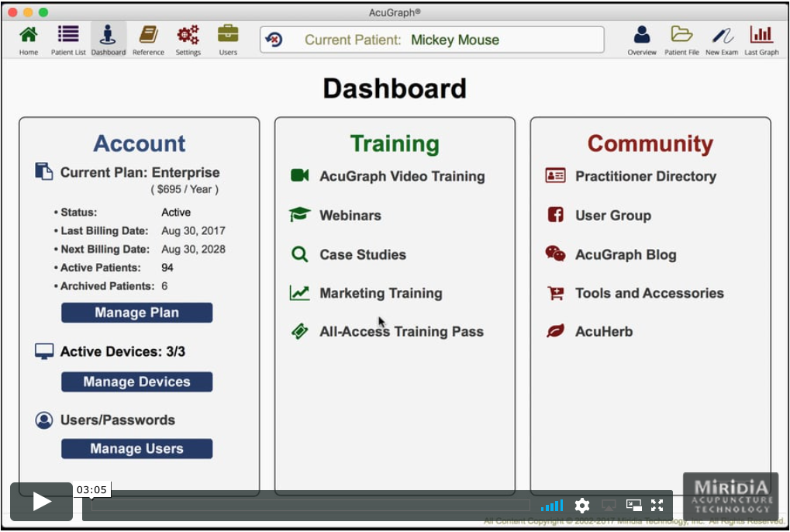
Task: Open the Patient List
Action: click(68, 40)
